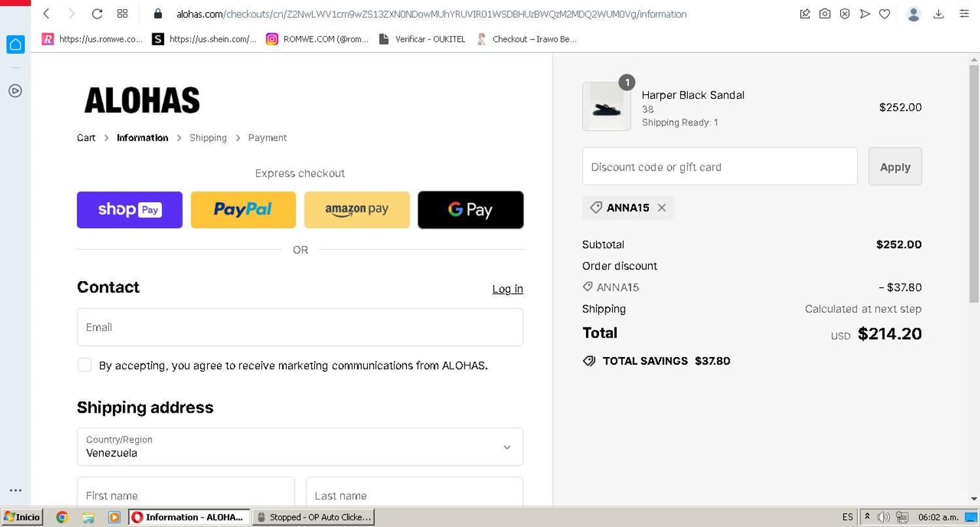The image size is (980, 527).
Task: Click the Total $214.20 amount
Action: tap(890, 334)
